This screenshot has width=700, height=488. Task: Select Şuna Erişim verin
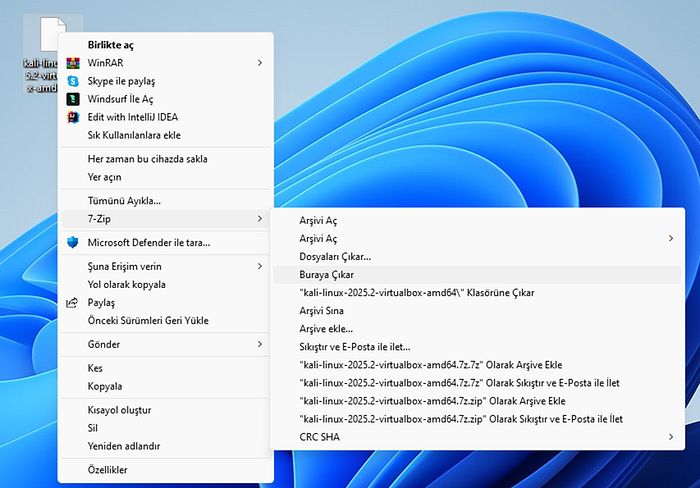pos(166,267)
